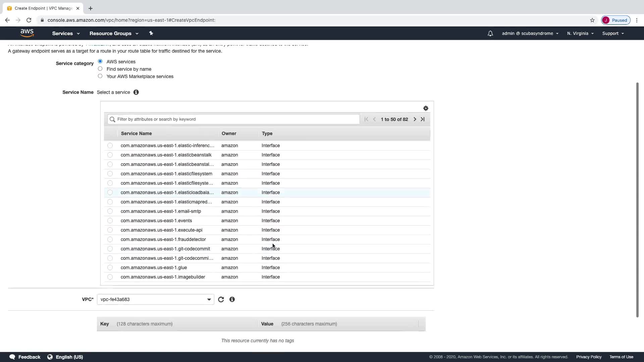Click the notifications bell icon

click(x=490, y=34)
